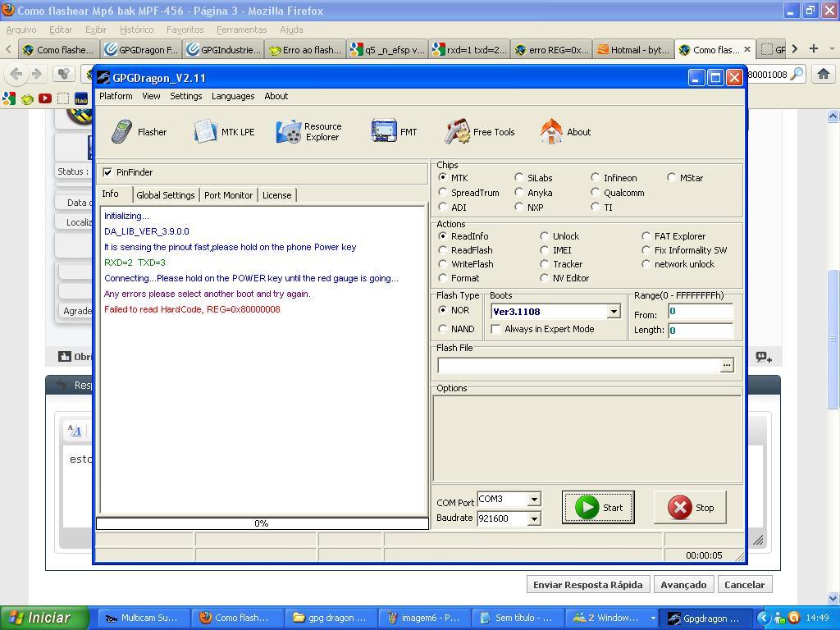Open the MTK LPE tool

[x=225, y=132]
